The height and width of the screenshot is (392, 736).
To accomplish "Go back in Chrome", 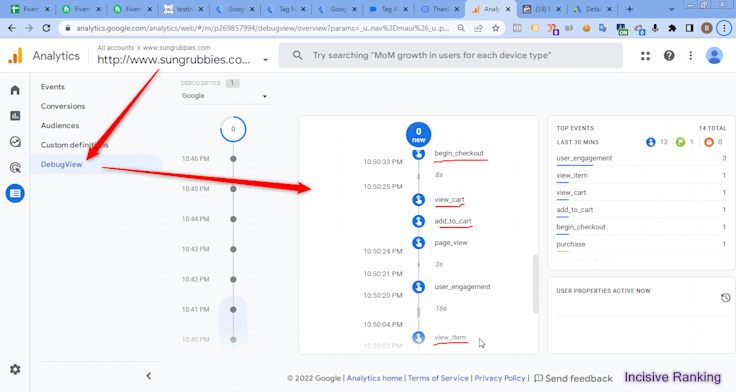I will (x=12, y=28).
